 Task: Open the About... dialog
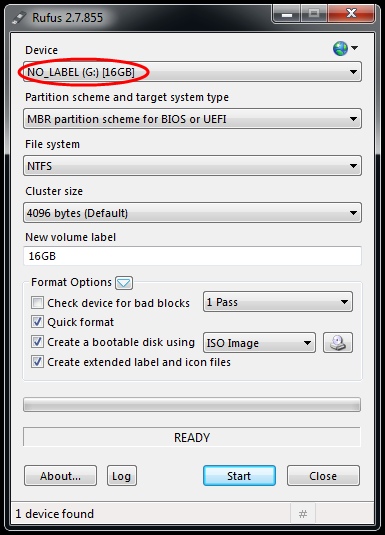60,476
